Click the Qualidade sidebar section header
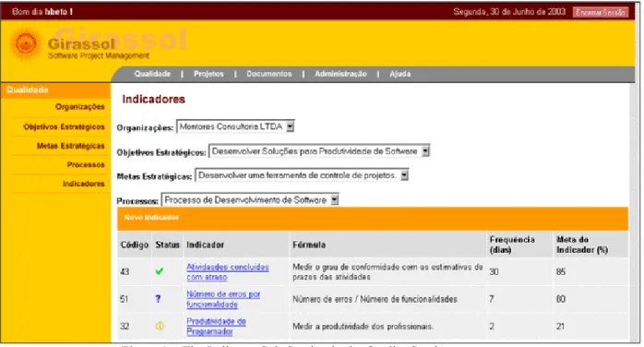The image size is (644, 347). point(55,90)
